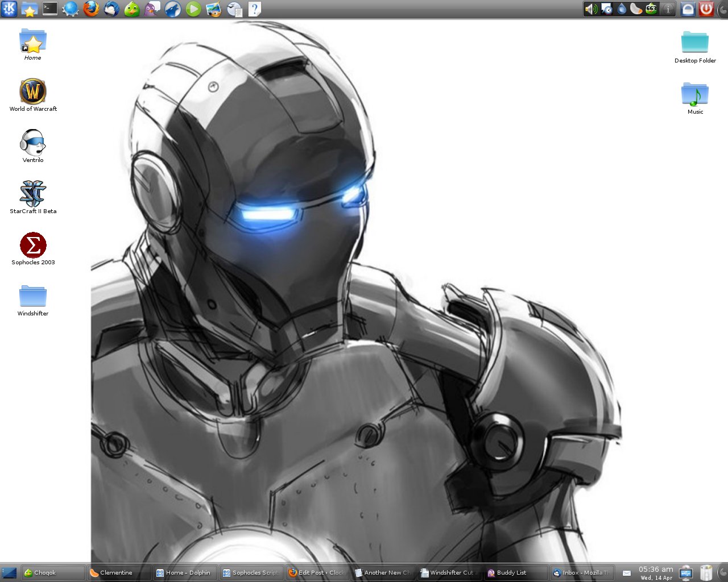Switch to Buddy List taskbar entry
The width and height of the screenshot is (728, 582).
click(x=516, y=573)
